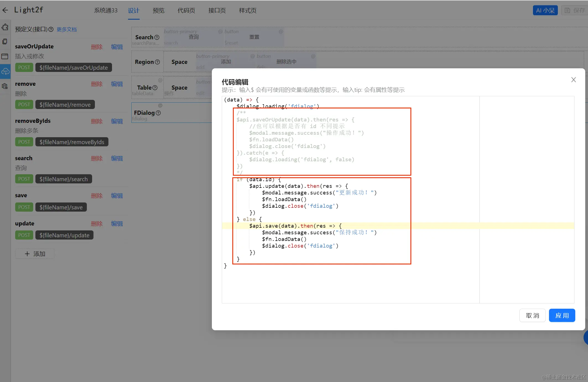Click the saveOrUpdate interface name

(34, 46)
